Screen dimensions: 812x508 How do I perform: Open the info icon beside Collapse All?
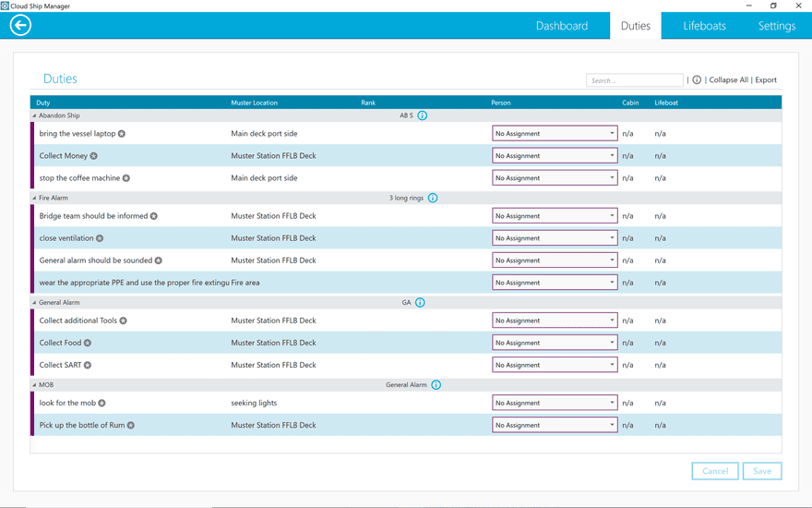697,79
